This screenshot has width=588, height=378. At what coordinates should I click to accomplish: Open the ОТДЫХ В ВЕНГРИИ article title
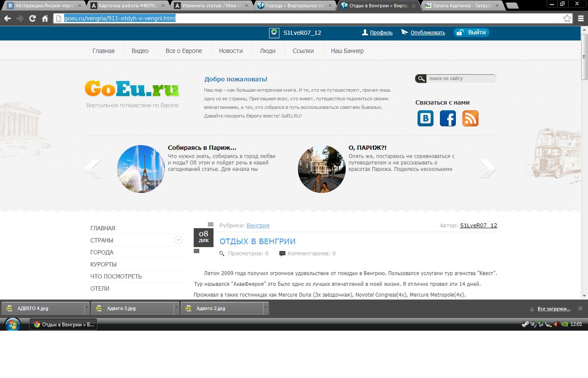[x=257, y=242]
